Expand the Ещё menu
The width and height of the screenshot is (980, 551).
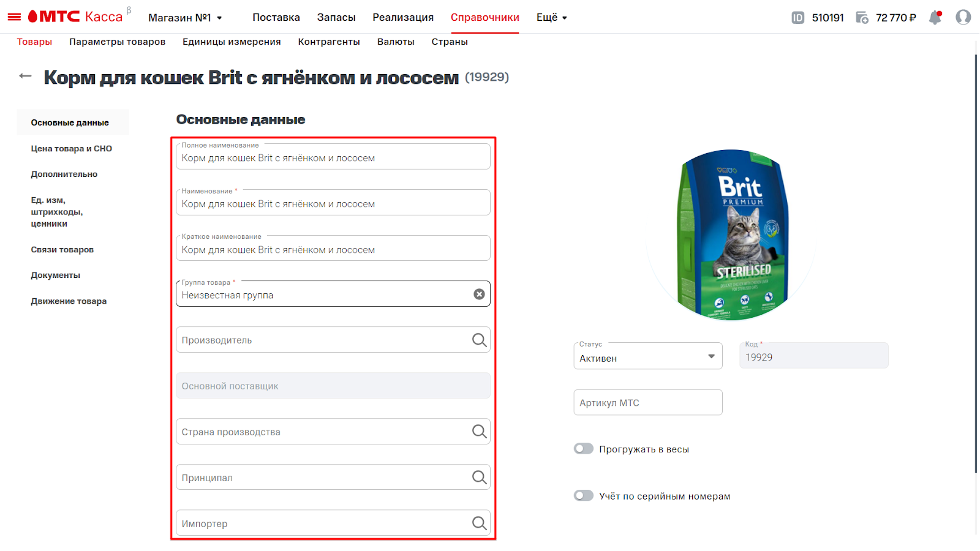tap(551, 17)
